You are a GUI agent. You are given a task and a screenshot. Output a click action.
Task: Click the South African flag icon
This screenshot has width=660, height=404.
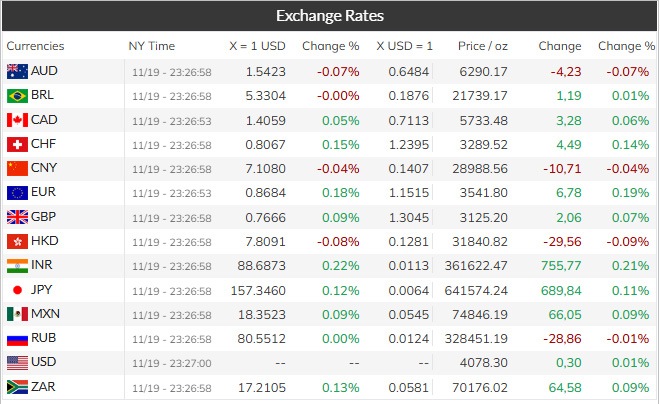[x=17, y=387]
